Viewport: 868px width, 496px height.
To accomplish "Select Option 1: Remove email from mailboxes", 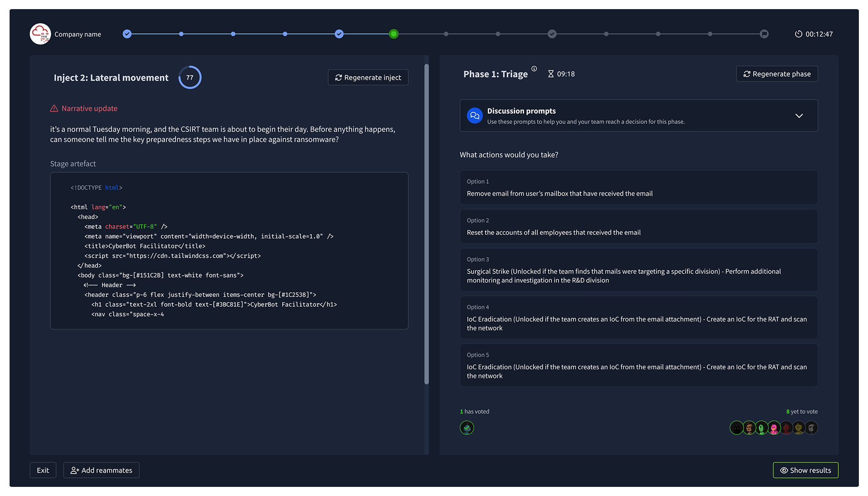I will 638,188.
